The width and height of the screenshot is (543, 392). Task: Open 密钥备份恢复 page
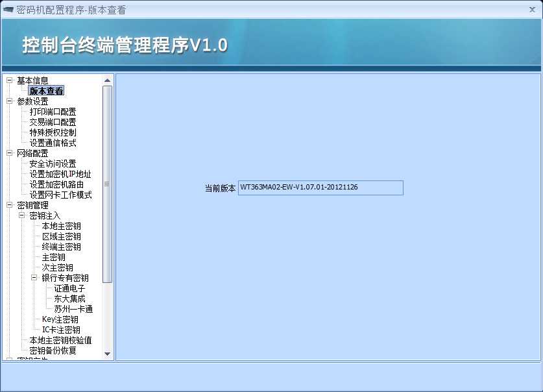(53, 351)
